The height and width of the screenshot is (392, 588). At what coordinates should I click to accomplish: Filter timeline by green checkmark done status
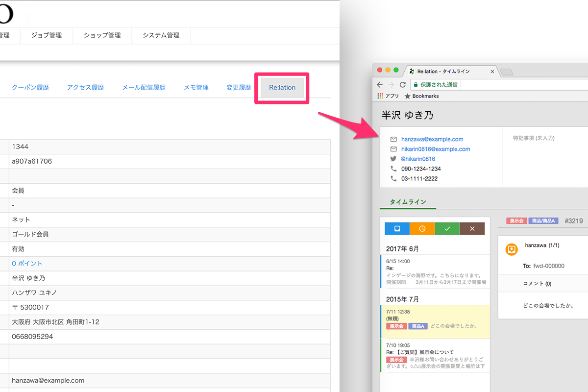point(447,228)
